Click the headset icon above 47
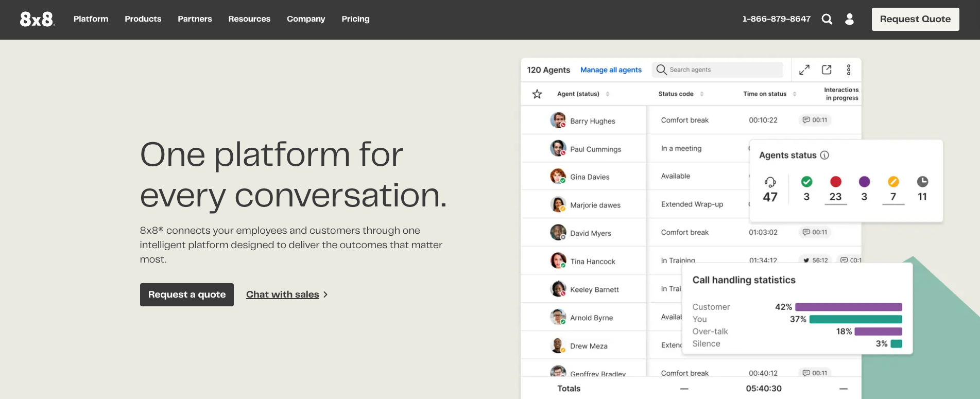 (770, 182)
